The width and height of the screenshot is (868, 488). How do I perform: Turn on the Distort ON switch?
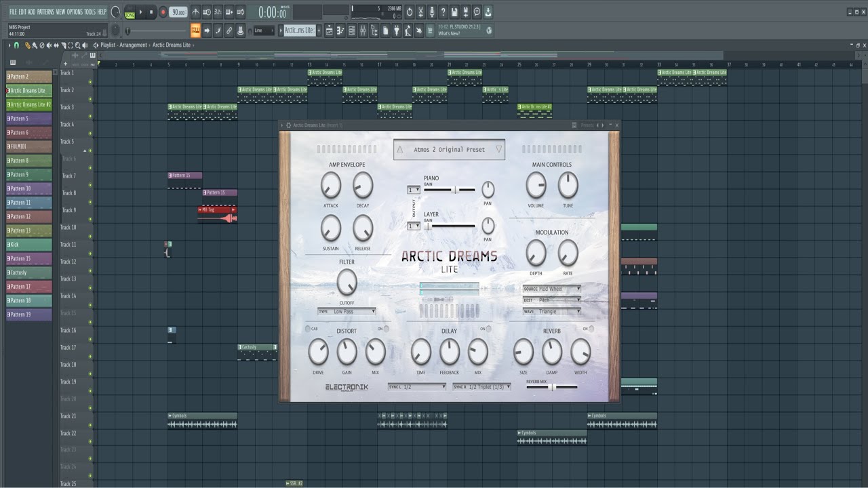(386, 329)
